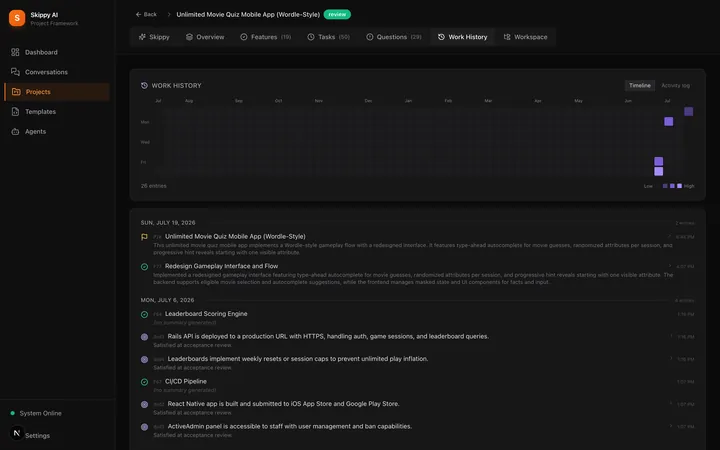This screenshot has height=450, width=720.
Task: Click the purple status dot on Rails API entry
Action: [x=144, y=337]
